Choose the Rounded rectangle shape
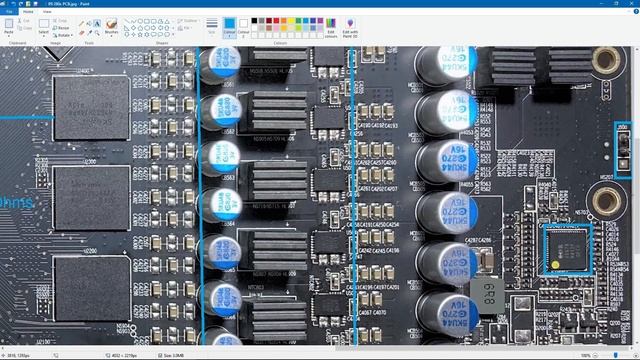This screenshot has width=640, height=360. pos(154,21)
